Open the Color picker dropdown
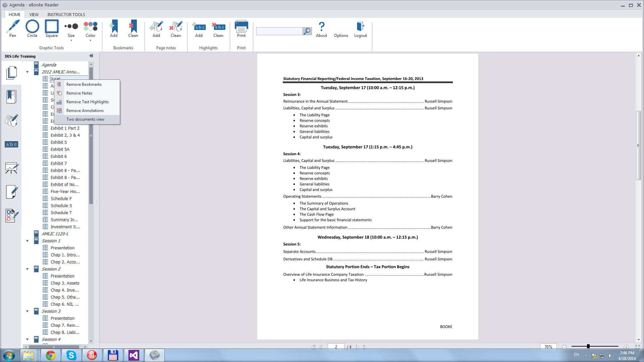This screenshot has height=362, width=644. point(91,31)
